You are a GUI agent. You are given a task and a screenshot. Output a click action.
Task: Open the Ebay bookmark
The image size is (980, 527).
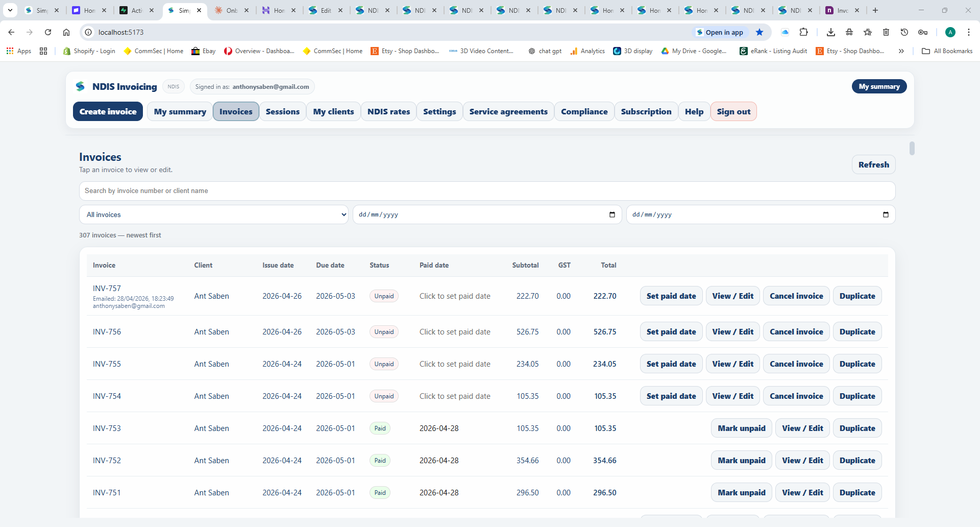tap(204, 51)
